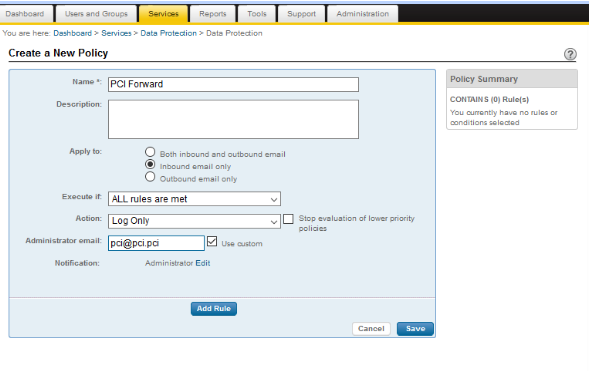Check Stop evaluation of lower priority policies
Image resolution: width=589 pixels, height=371 pixels.
[x=288, y=219]
